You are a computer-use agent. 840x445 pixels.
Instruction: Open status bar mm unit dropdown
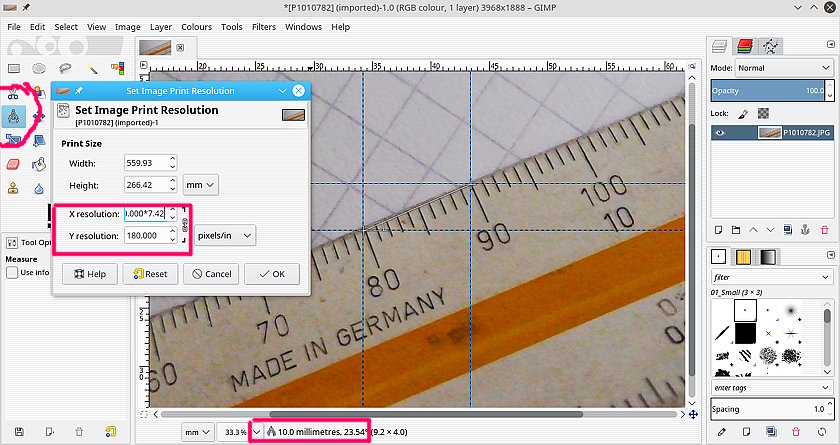coord(197,432)
